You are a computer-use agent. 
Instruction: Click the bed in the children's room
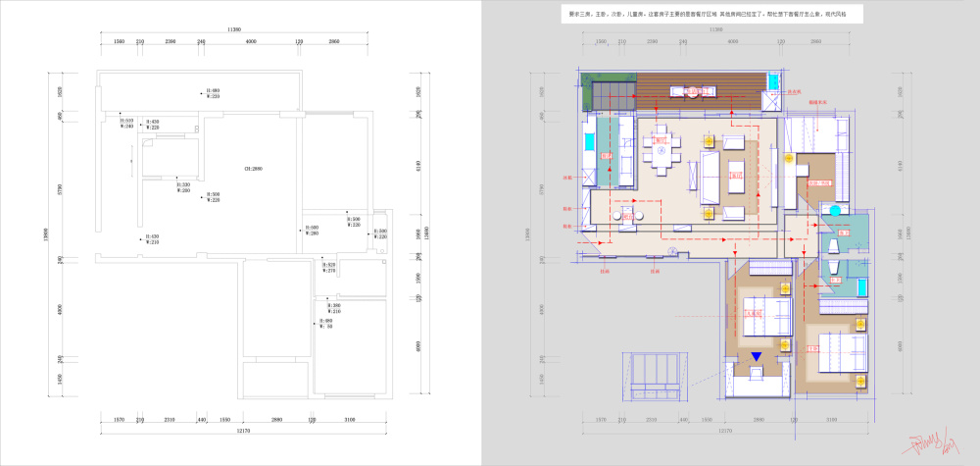click(x=767, y=315)
